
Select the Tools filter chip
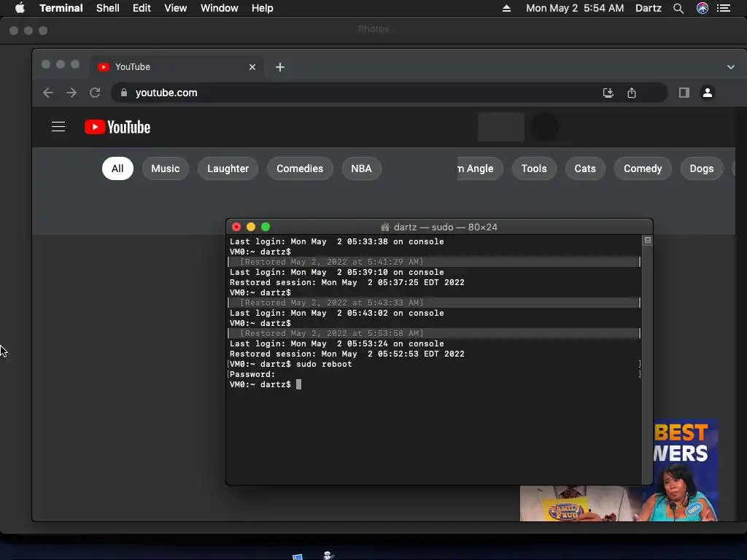[533, 168]
